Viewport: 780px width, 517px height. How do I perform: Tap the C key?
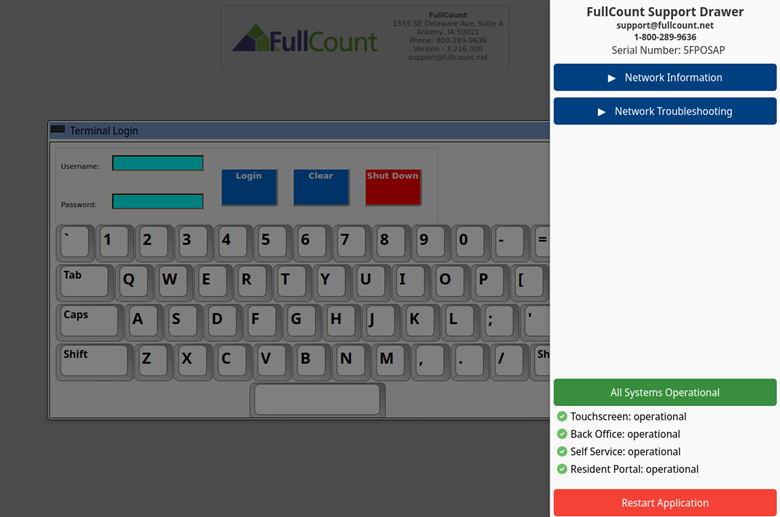[x=233, y=362]
